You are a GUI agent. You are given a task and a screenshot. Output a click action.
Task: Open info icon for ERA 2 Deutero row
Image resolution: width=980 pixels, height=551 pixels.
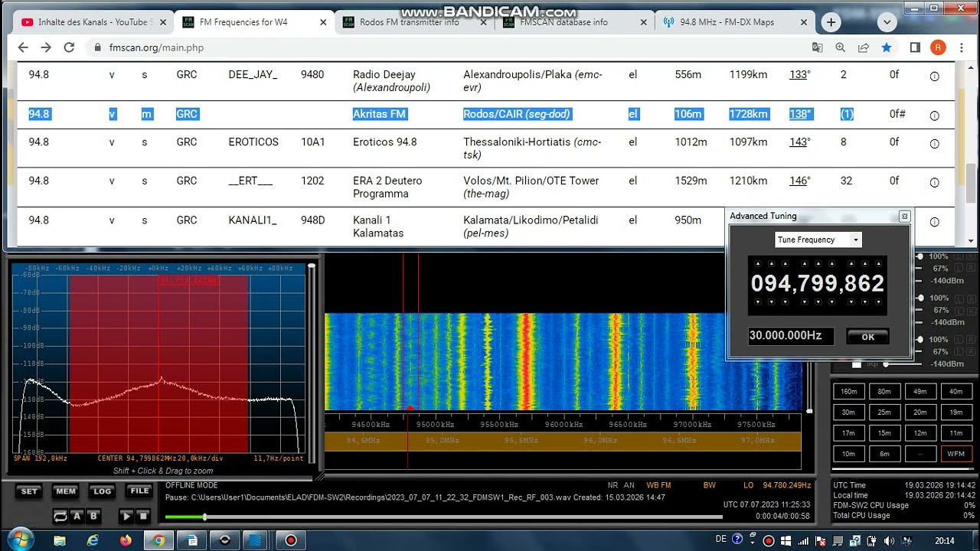pyautogui.click(x=934, y=182)
